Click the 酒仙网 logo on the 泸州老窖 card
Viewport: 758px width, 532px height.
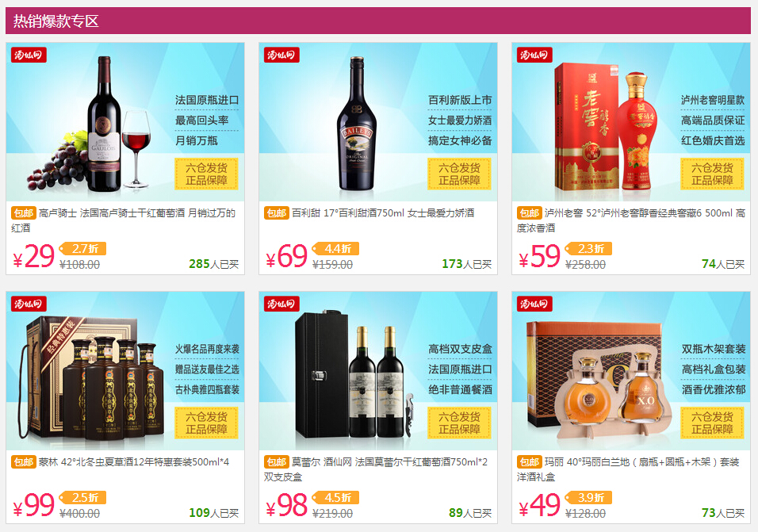tap(534, 55)
